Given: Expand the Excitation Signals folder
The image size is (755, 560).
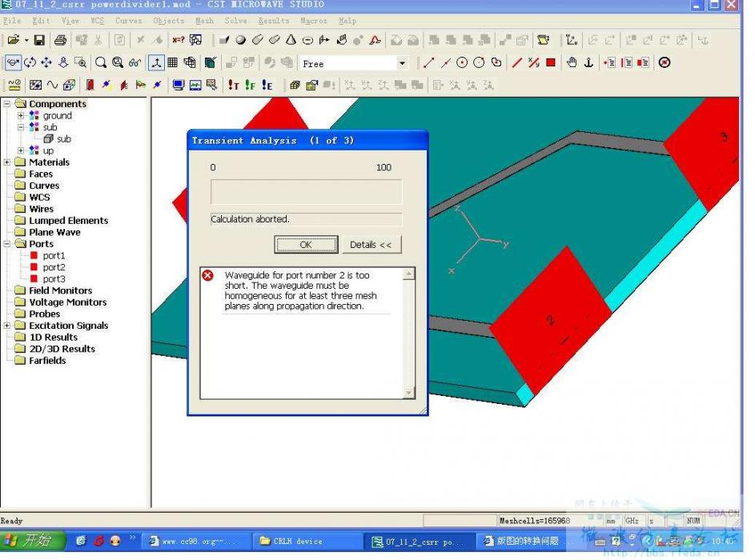Looking at the screenshot, I should [x=7, y=326].
